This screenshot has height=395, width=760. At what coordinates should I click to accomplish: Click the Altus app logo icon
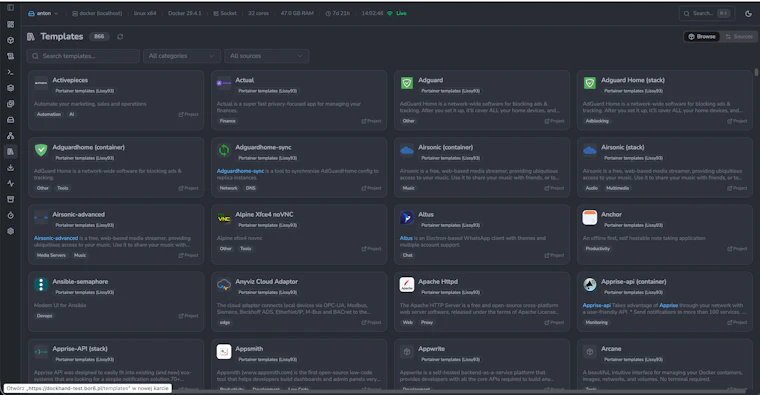tap(407, 218)
